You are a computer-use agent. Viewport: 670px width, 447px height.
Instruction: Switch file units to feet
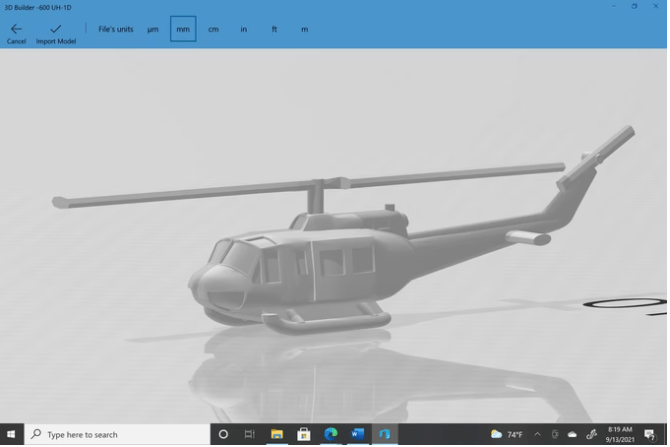(274, 30)
